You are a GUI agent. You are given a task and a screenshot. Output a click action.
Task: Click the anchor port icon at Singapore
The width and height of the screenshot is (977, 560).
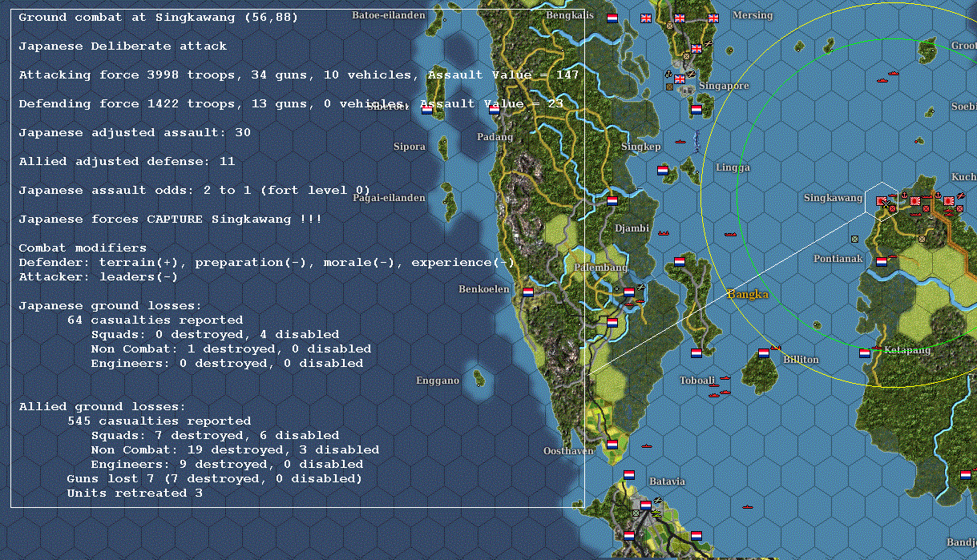pos(668,74)
